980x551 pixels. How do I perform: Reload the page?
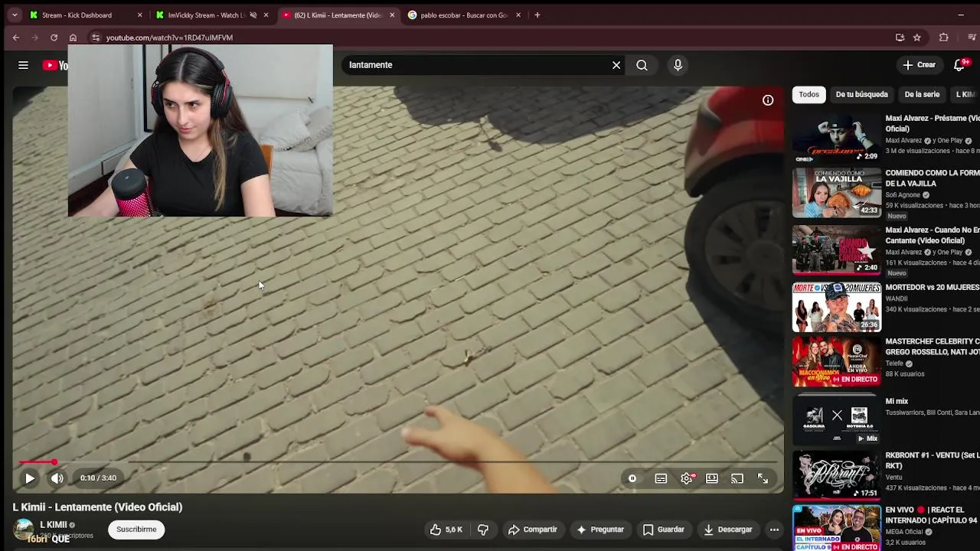54,37
